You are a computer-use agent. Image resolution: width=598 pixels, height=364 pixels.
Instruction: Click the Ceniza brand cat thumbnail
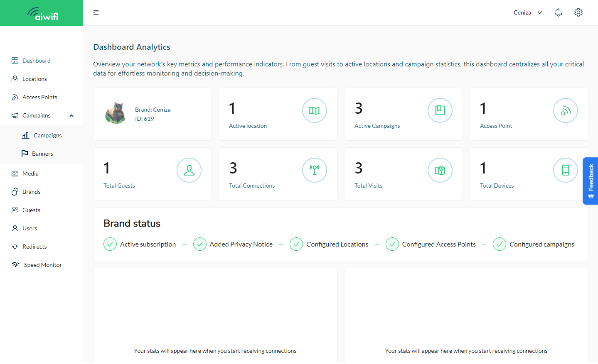tap(116, 113)
